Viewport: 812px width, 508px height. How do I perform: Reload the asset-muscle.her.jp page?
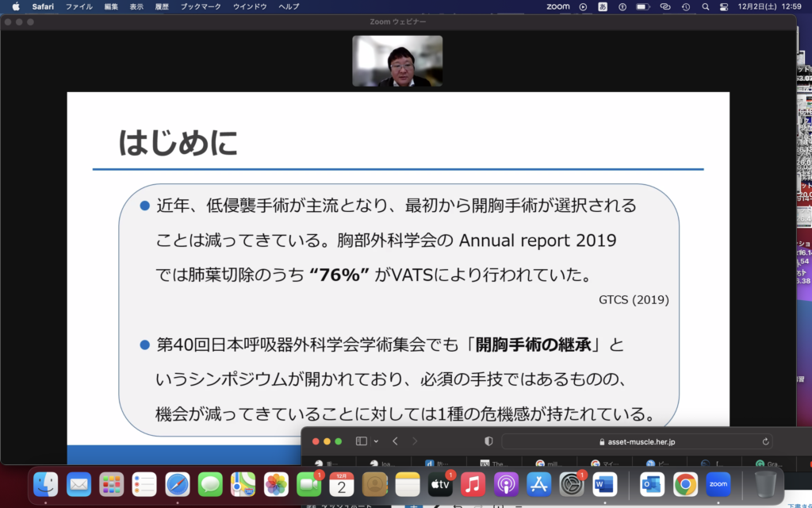(765, 441)
